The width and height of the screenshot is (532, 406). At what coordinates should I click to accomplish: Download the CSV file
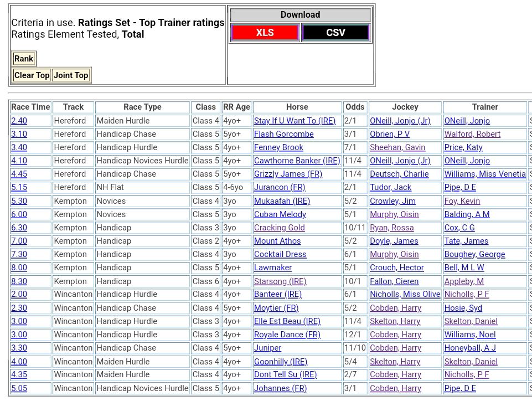click(x=335, y=33)
